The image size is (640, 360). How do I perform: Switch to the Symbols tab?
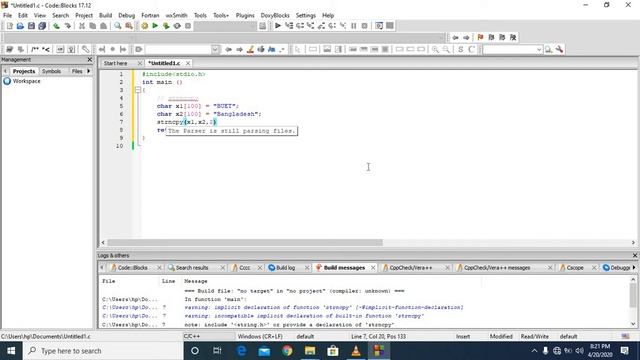[51, 71]
